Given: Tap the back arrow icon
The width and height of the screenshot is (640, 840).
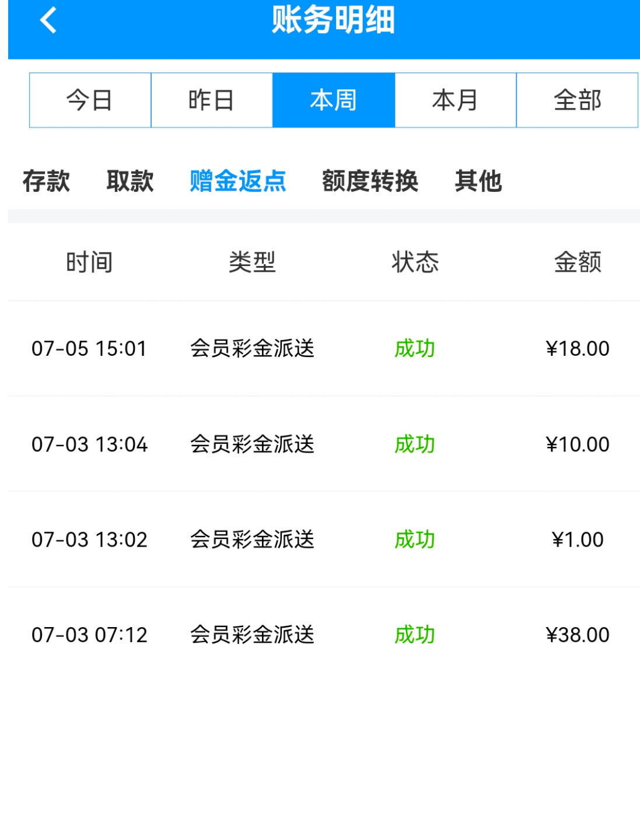Looking at the screenshot, I should tap(48, 20).
